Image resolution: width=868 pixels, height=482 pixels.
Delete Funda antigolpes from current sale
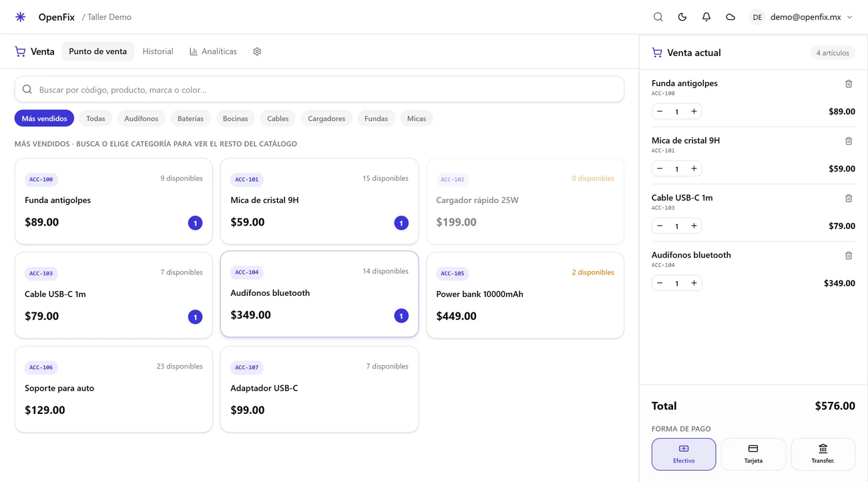pyautogui.click(x=849, y=84)
